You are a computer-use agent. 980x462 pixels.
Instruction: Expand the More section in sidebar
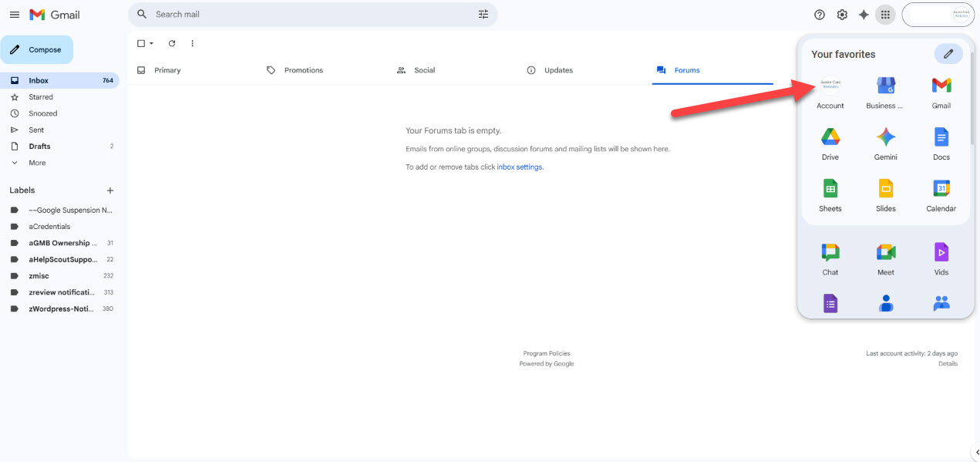36,163
